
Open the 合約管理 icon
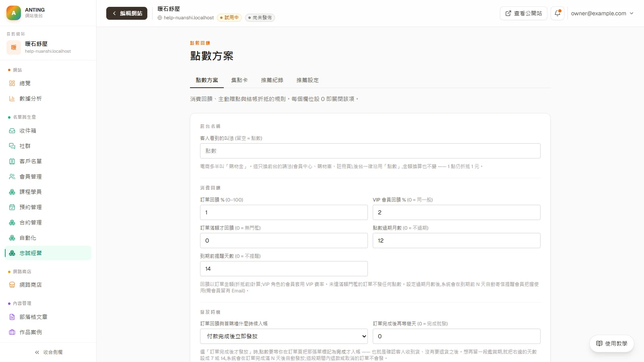(x=12, y=222)
